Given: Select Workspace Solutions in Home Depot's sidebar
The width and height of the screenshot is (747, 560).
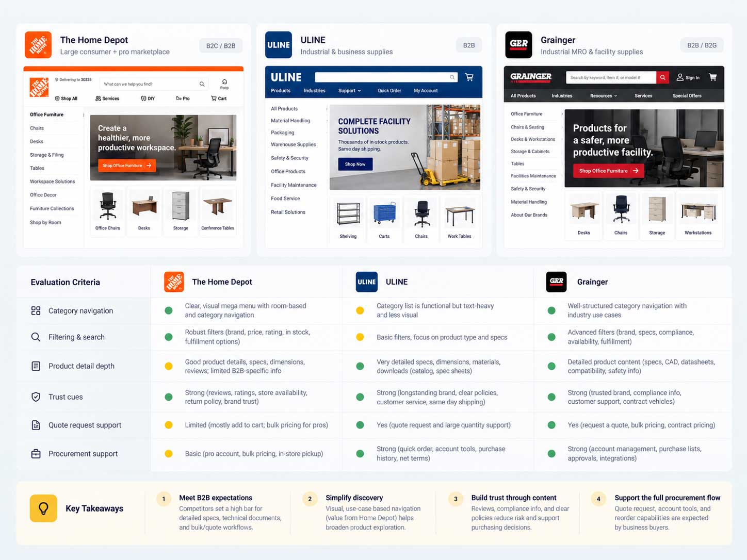Looking at the screenshot, I should (x=53, y=182).
